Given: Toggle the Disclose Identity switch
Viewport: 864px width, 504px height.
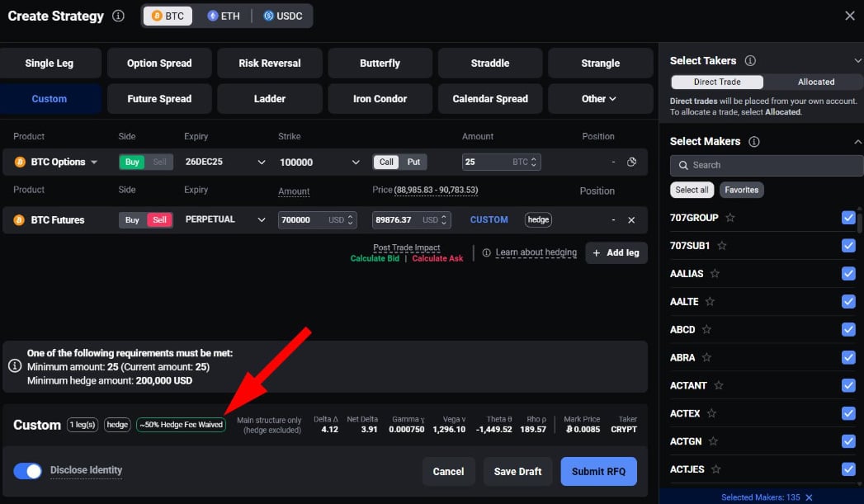Looking at the screenshot, I should 28,471.
